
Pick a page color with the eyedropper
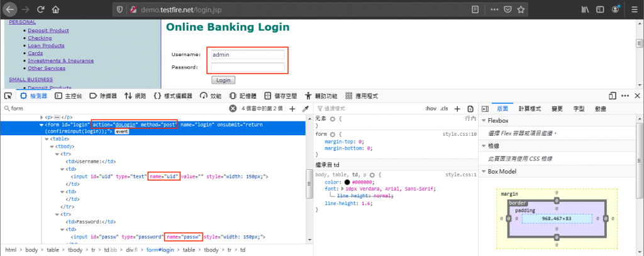305,108
